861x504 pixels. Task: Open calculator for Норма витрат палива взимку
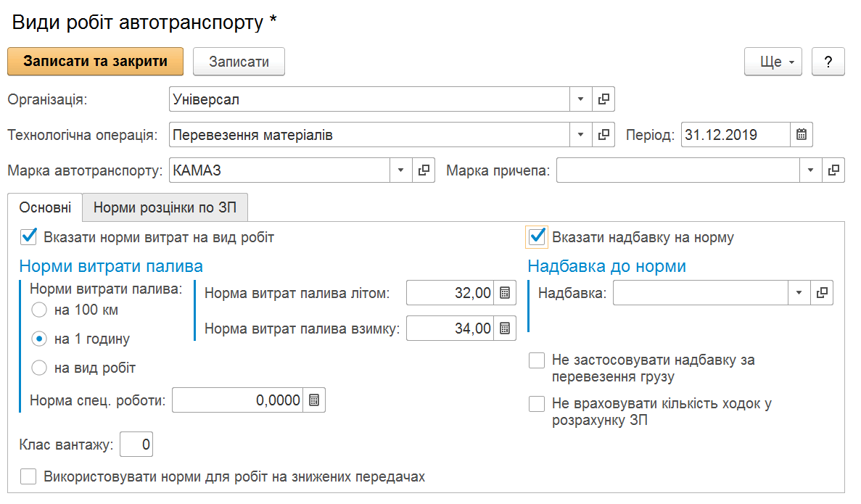click(505, 329)
